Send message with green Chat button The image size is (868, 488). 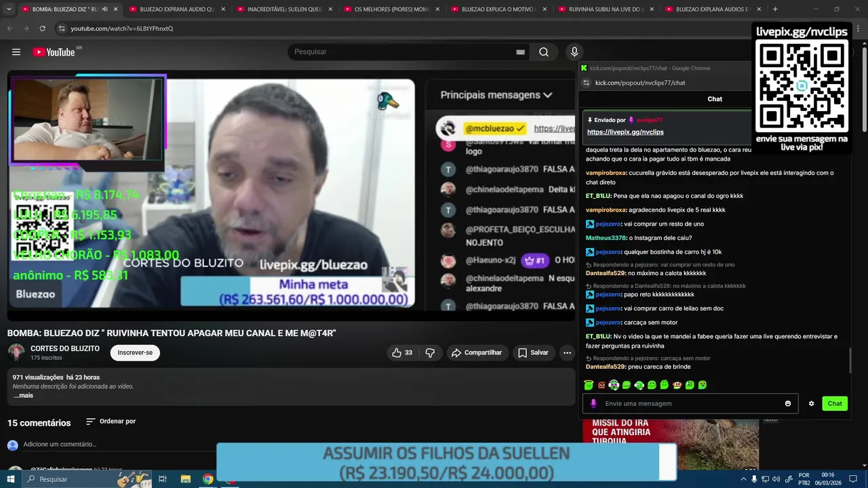point(835,404)
